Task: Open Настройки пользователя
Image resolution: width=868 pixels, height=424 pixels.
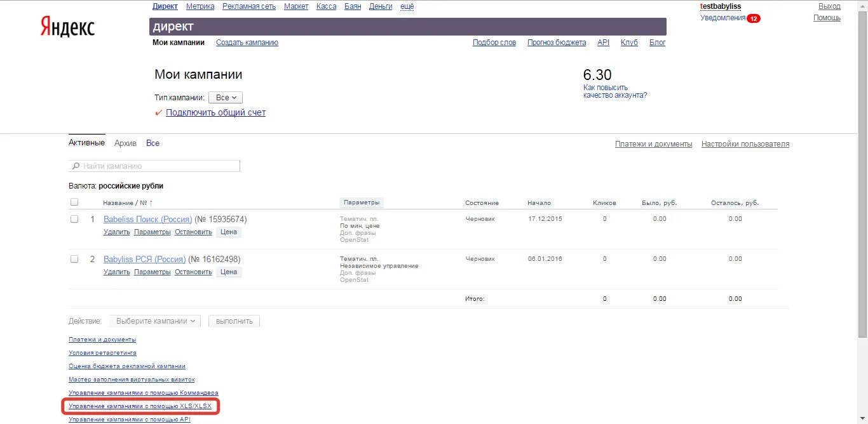Action: click(x=745, y=144)
